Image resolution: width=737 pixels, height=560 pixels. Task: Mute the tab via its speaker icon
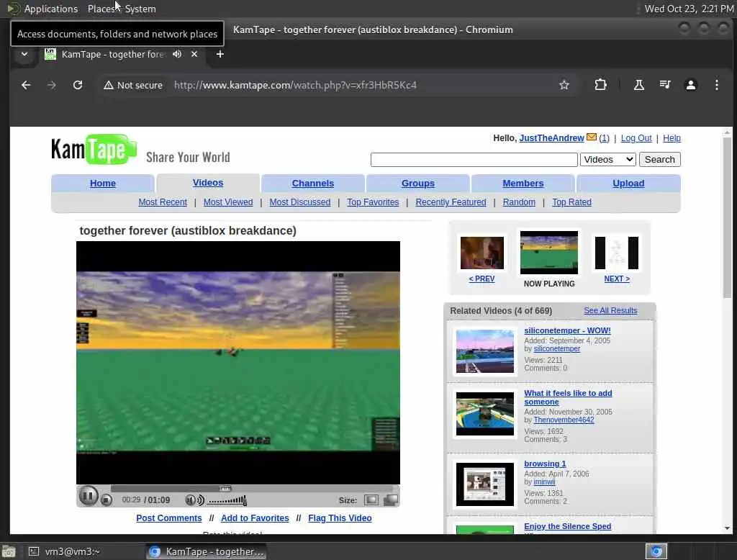point(177,54)
